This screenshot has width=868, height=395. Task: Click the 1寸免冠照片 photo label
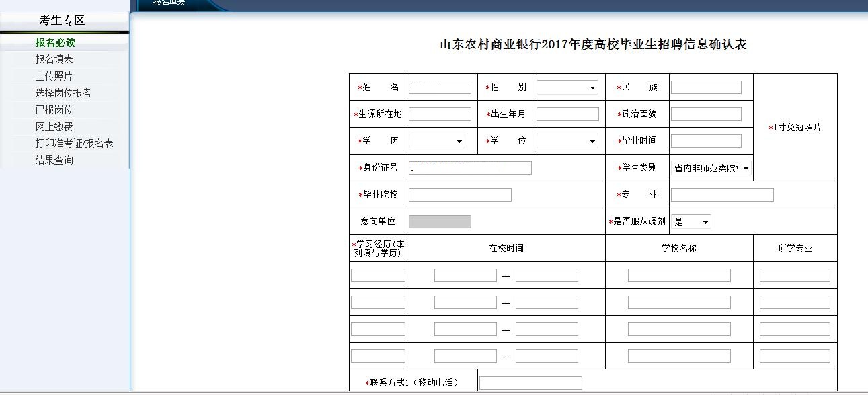click(x=795, y=128)
